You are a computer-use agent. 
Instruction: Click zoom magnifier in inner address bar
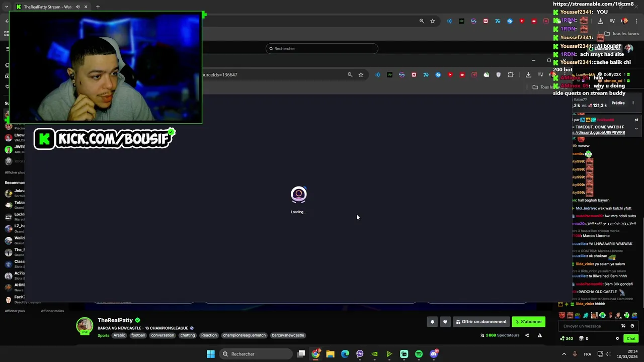(350, 75)
